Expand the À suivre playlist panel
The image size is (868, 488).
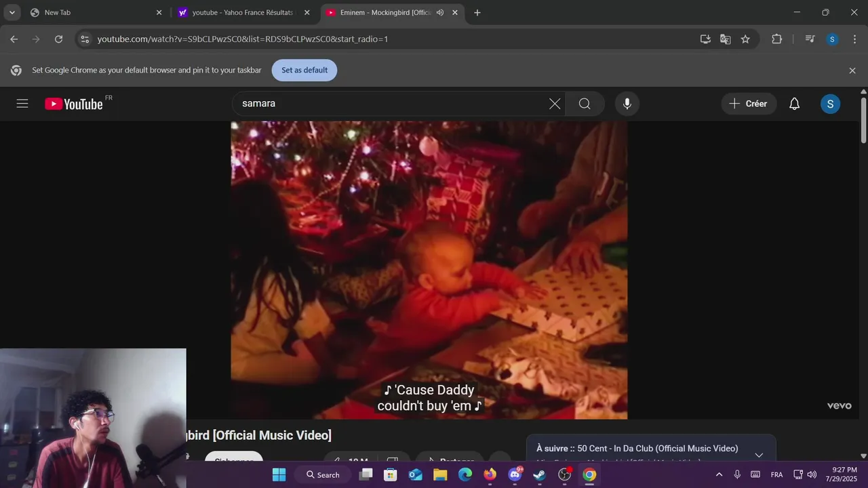click(759, 455)
